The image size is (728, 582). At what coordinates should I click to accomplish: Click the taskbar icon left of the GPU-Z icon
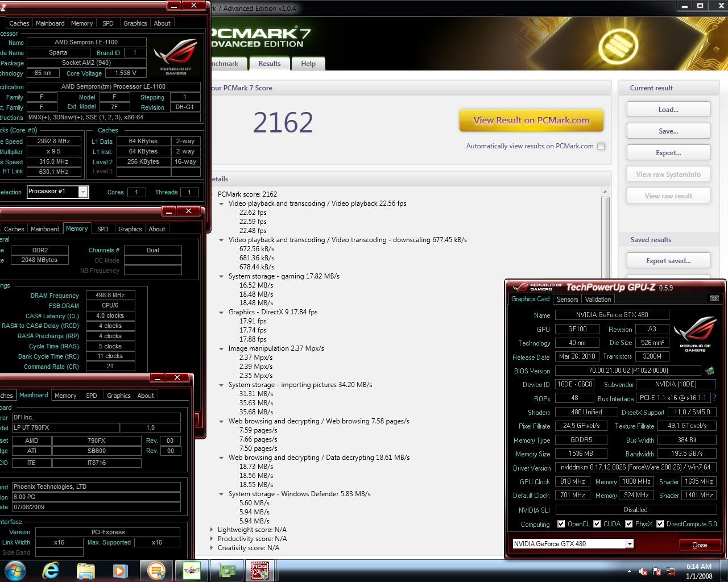[x=192, y=570]
